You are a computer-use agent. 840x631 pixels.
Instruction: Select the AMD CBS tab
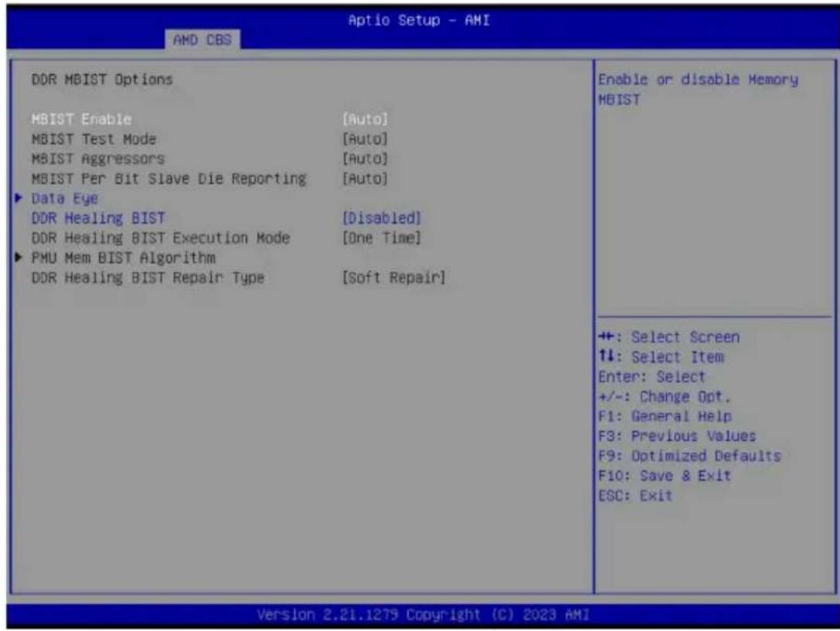[x=202, y=39]
